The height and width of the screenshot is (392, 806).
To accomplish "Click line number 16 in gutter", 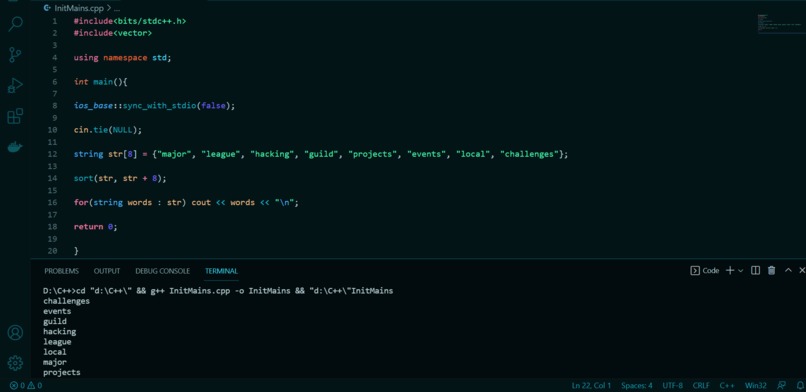I will 52,202.
